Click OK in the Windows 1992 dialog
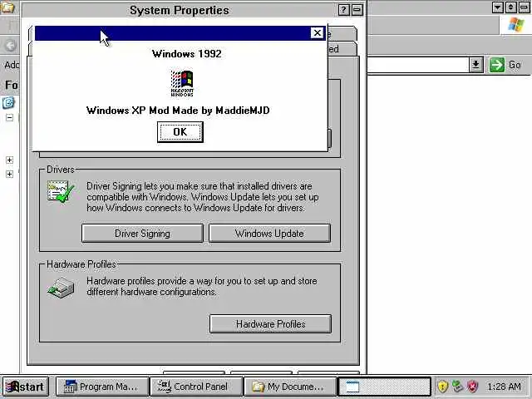Screen dimensions: 532x399 180,132
